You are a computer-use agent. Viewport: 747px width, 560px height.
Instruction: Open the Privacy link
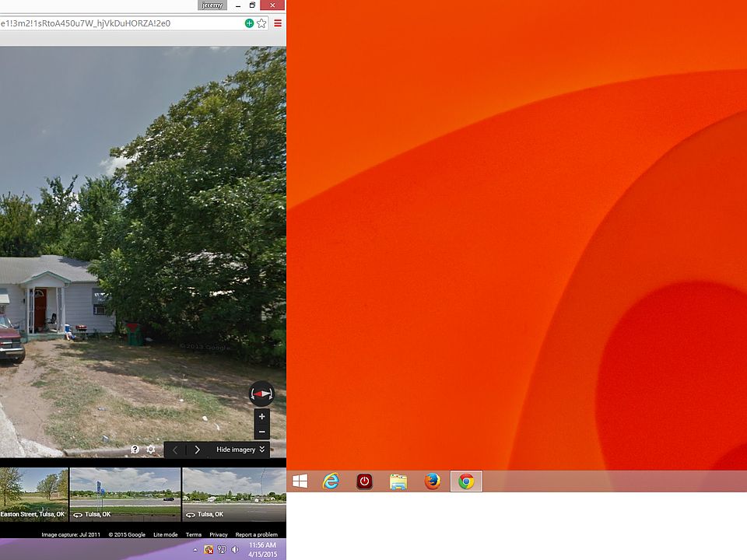pos(219,535)
